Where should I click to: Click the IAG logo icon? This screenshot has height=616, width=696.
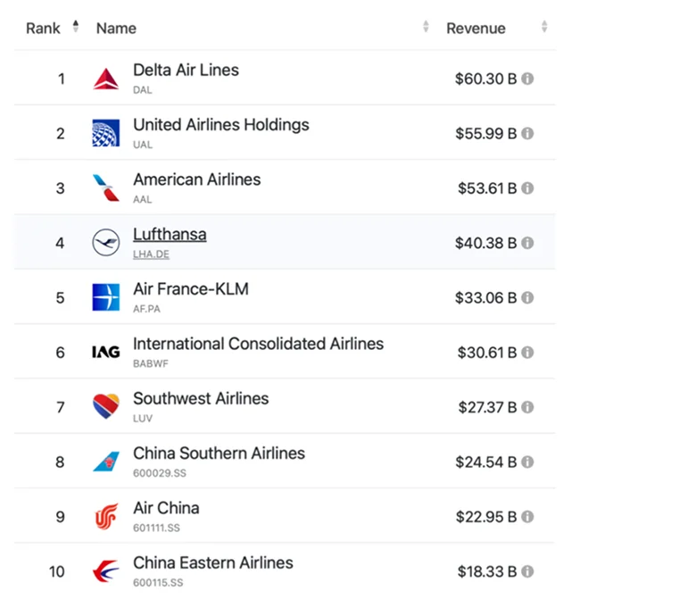tap(105, 352)
